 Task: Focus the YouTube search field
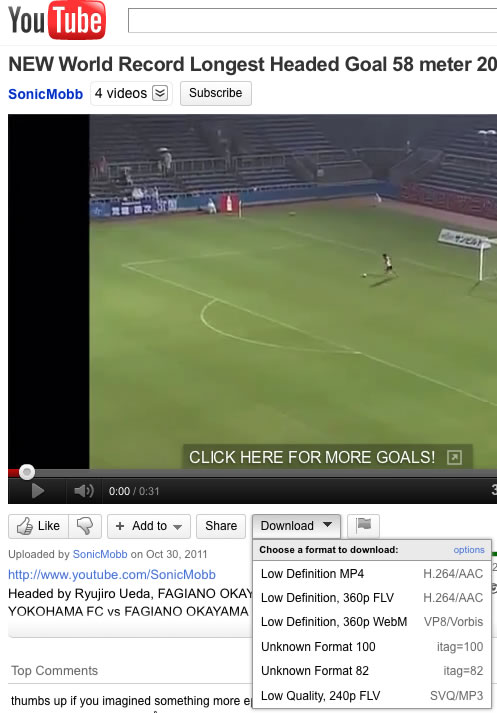click(x=312, y=20)
